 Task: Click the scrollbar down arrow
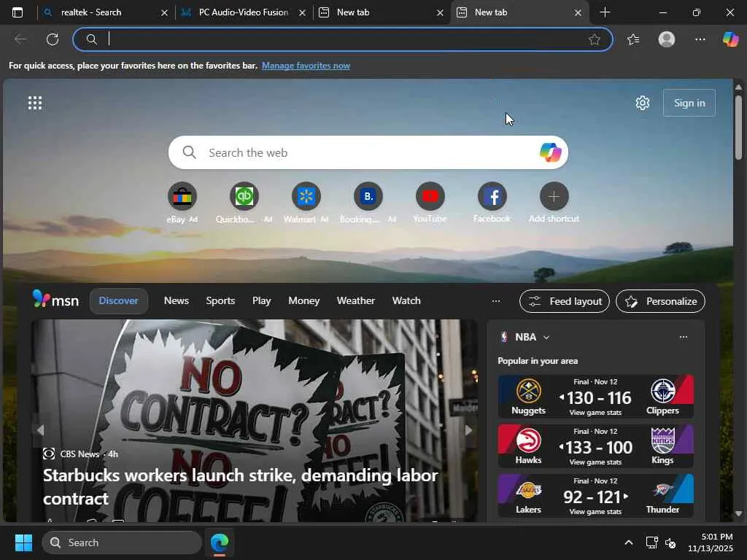(x=738, y=514)
